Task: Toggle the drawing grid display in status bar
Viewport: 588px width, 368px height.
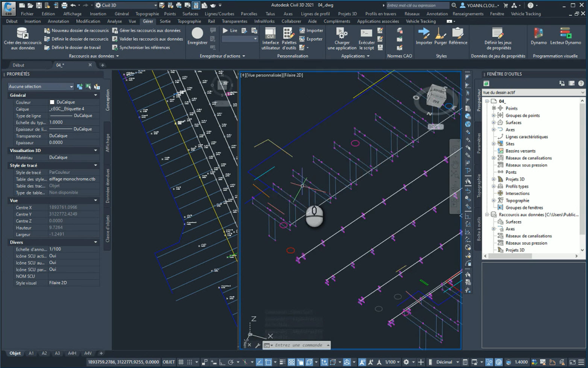Action: pyautogui.click(x=181, y=362)
